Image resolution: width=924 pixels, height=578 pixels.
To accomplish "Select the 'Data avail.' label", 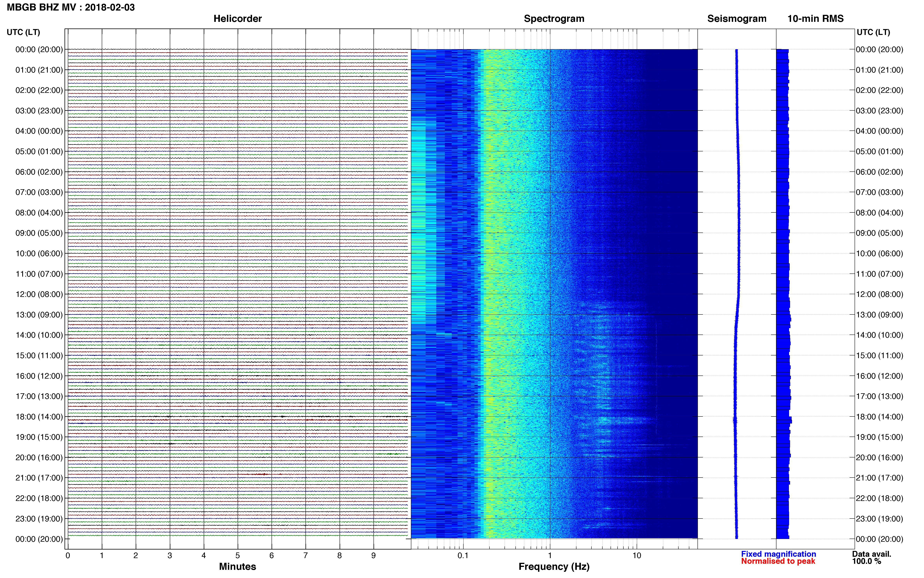I will [872, 554].
